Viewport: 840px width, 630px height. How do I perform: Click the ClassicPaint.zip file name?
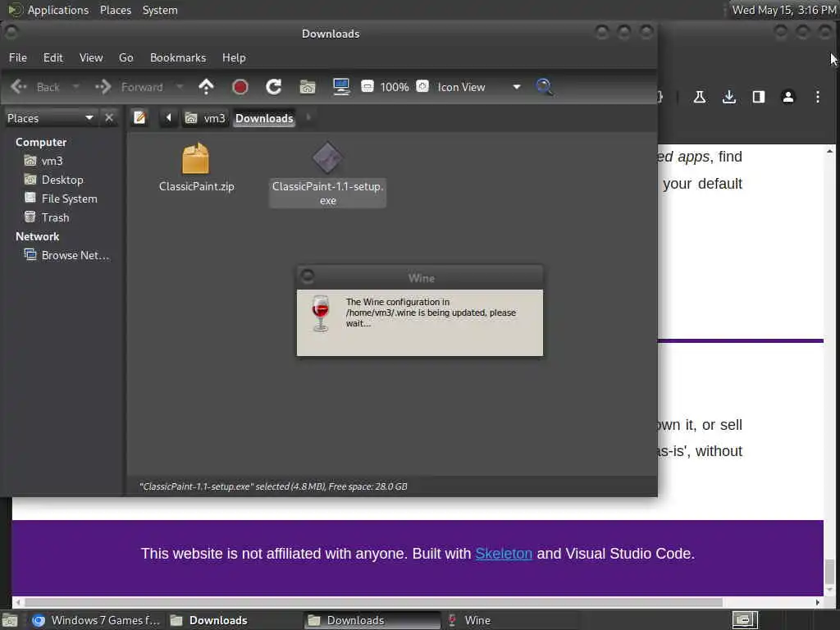click(197, 186)
